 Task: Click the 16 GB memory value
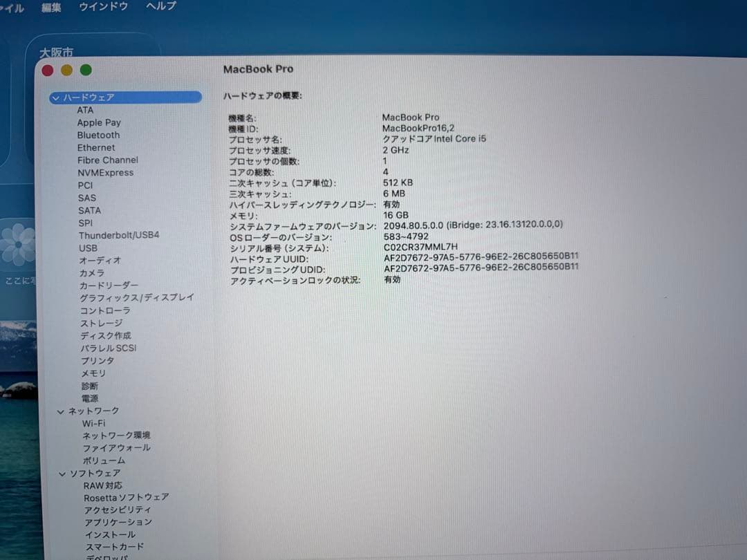[x=396, y=215]
